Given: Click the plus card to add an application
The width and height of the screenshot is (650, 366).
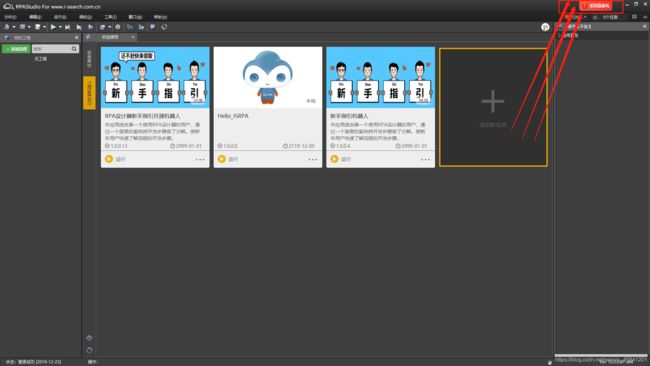Looking at the screenshot, I should coord(493,107).
